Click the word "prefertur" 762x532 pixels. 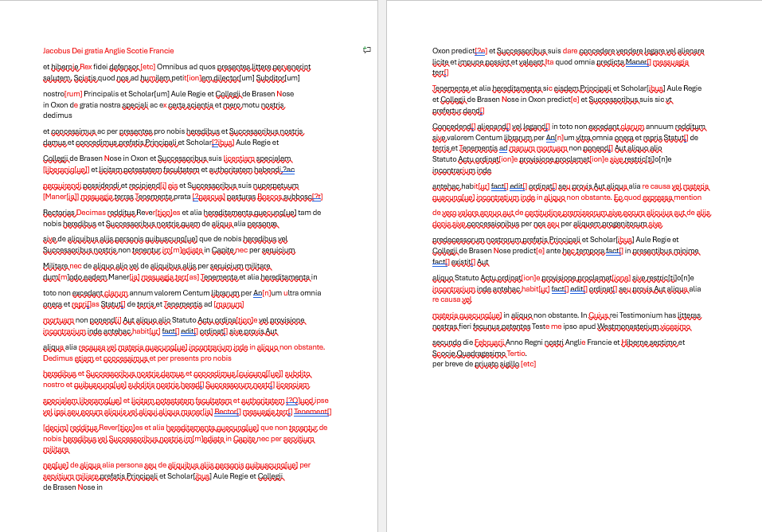[x=447, y=111]
